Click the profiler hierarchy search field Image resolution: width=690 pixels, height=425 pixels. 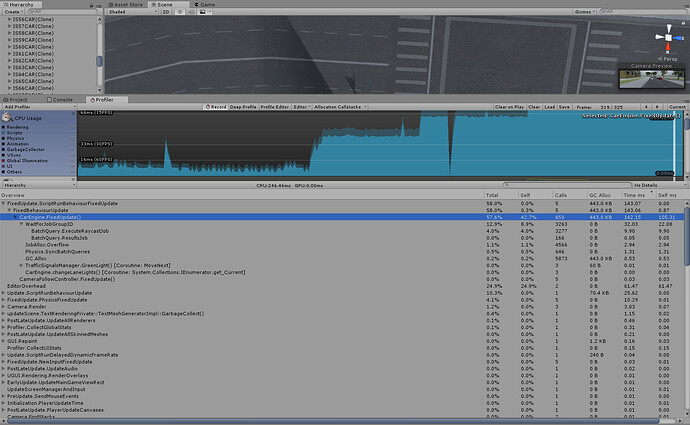pos(567,185)
